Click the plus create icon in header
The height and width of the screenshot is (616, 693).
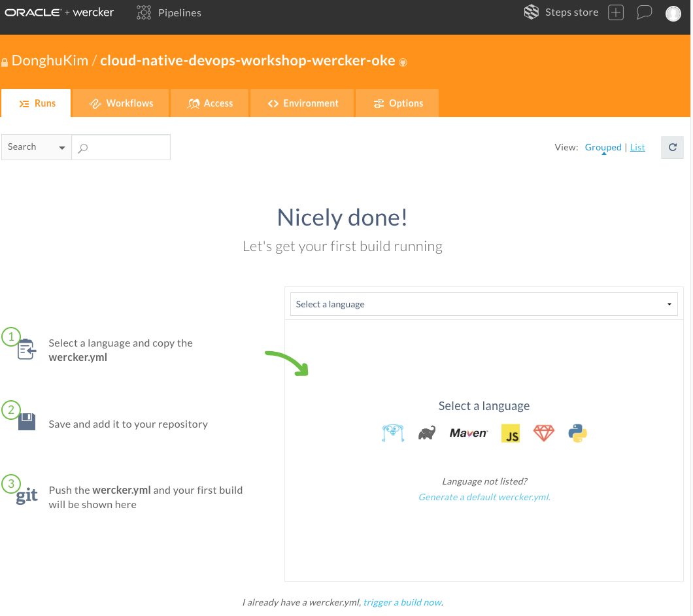pyautogui.click(x=616, y=12)
